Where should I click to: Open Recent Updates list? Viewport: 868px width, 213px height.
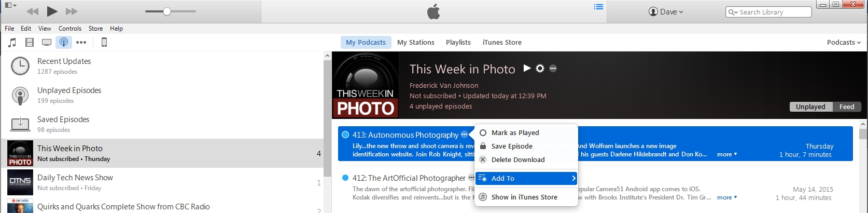pyautogui.click(x=162, y=66)
